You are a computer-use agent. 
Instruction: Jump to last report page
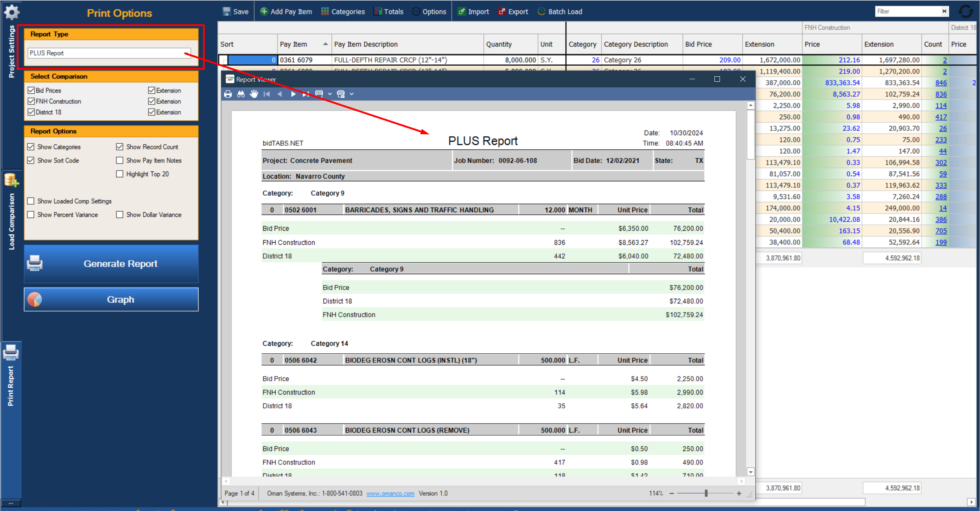pyautogui.click(x=305, y=94)
